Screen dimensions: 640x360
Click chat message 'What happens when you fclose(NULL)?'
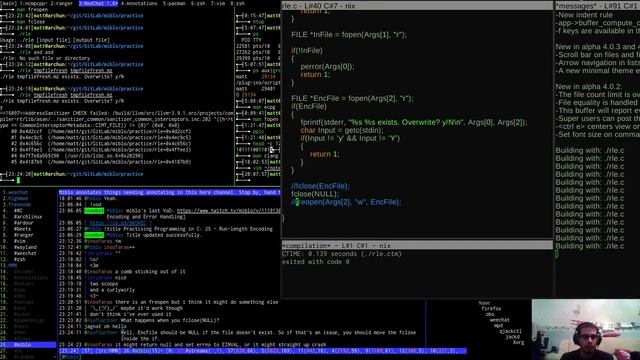pyautogui.click(x=170, y=320)
